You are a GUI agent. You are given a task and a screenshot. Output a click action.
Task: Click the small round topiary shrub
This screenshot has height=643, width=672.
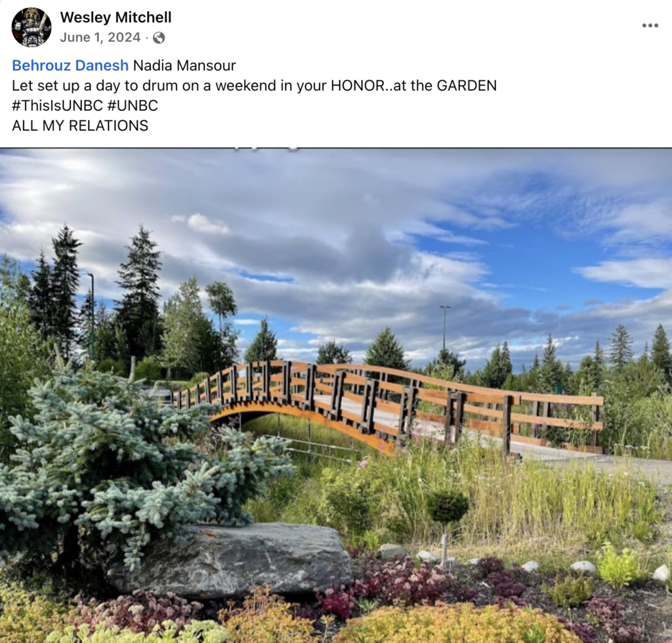click(x=447, y=507)
